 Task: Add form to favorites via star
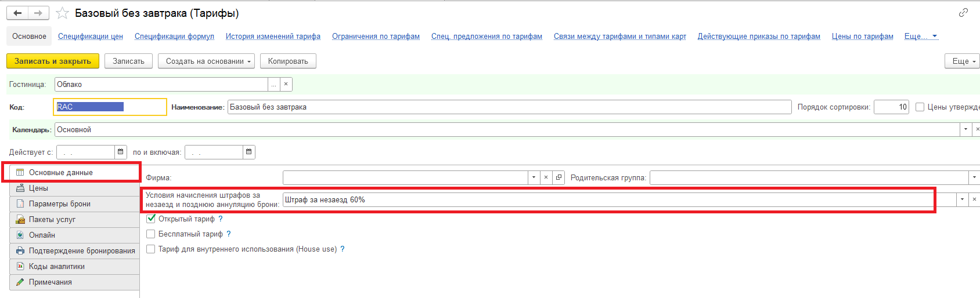tap(62, 13)
